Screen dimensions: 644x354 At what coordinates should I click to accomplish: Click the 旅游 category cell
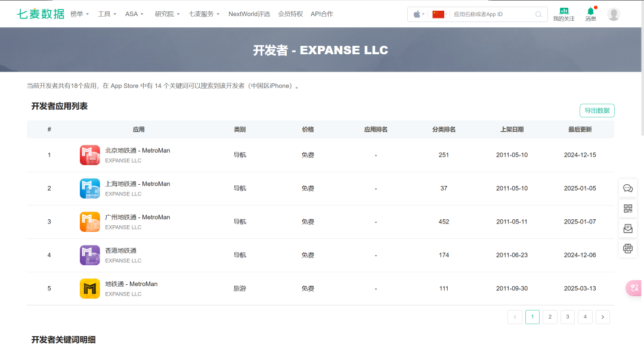point(240,288)
